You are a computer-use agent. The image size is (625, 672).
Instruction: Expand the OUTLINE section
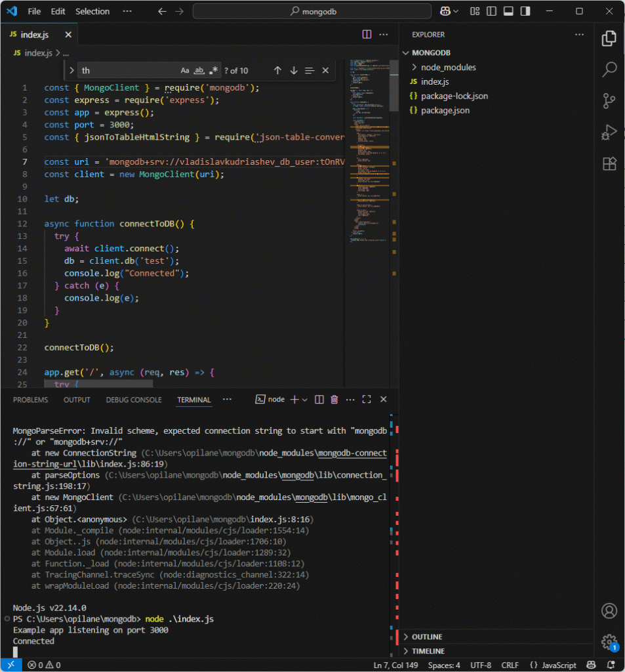(426, 637)
